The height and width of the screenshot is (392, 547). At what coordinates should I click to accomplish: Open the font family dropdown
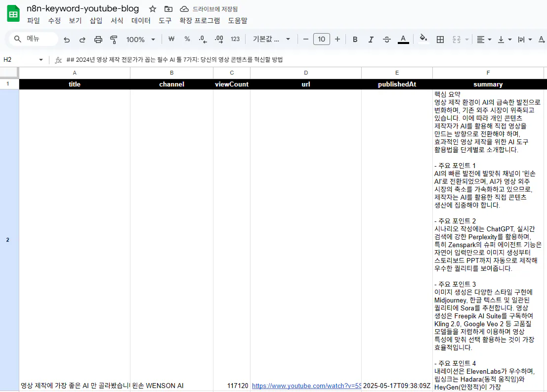271,39
